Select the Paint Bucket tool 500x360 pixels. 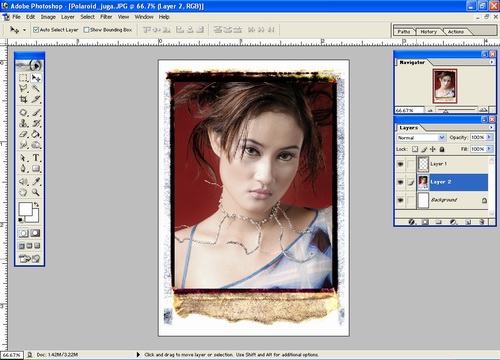tap(36, 134)
